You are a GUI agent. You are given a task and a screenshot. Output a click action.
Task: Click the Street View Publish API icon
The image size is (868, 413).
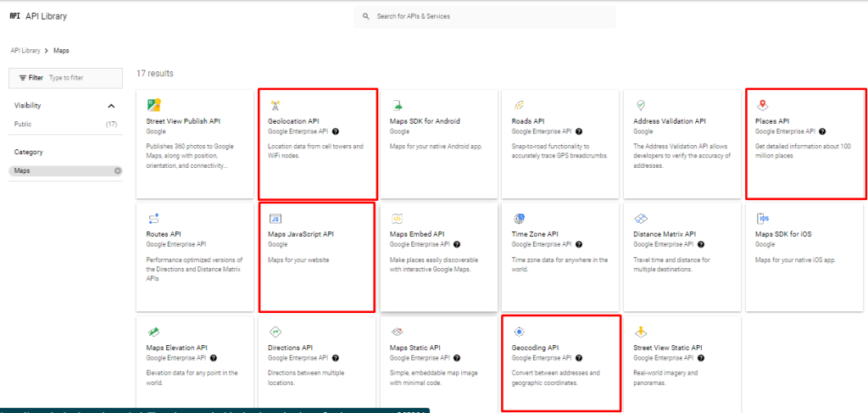pyautogui.click(x=154, y=105)
